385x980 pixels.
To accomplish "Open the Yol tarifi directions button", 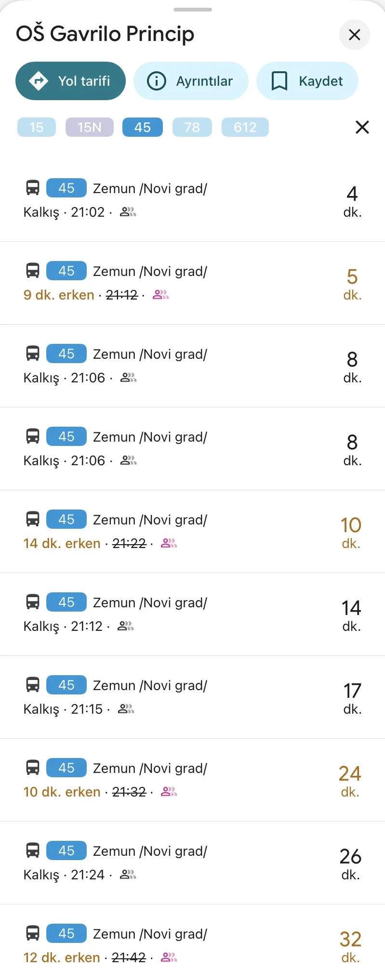I will tap(71, 81).
